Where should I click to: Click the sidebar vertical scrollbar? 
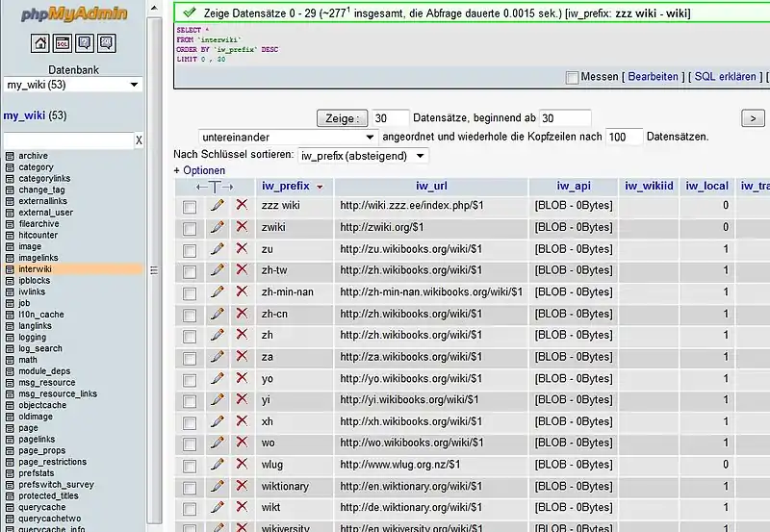[x=154, y=270]
